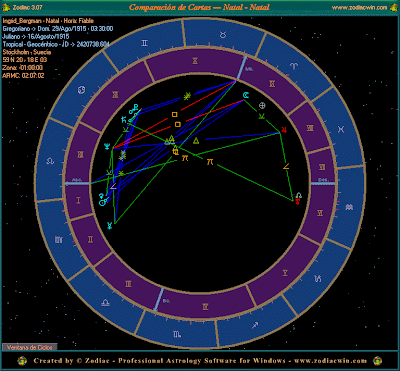This screenshot has height=371, width=400.
Task: Click the Zodiac logo icon beside 'Zodiac 3.07'
Action: pos(5,7)
